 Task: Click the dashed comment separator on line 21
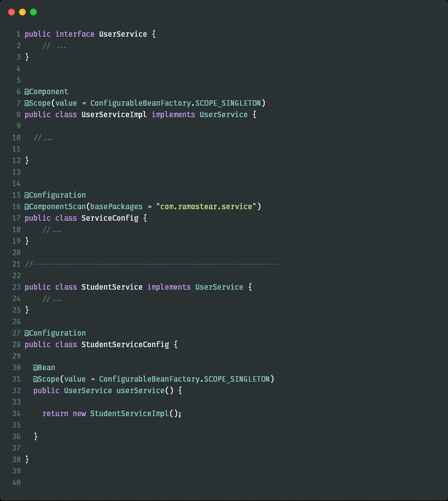point(152,264)
